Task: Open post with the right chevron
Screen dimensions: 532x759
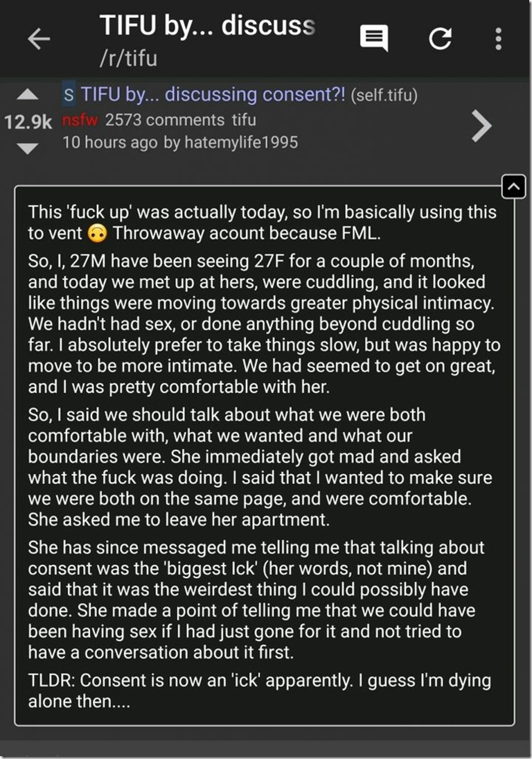Action: click(x=481, y=125)
